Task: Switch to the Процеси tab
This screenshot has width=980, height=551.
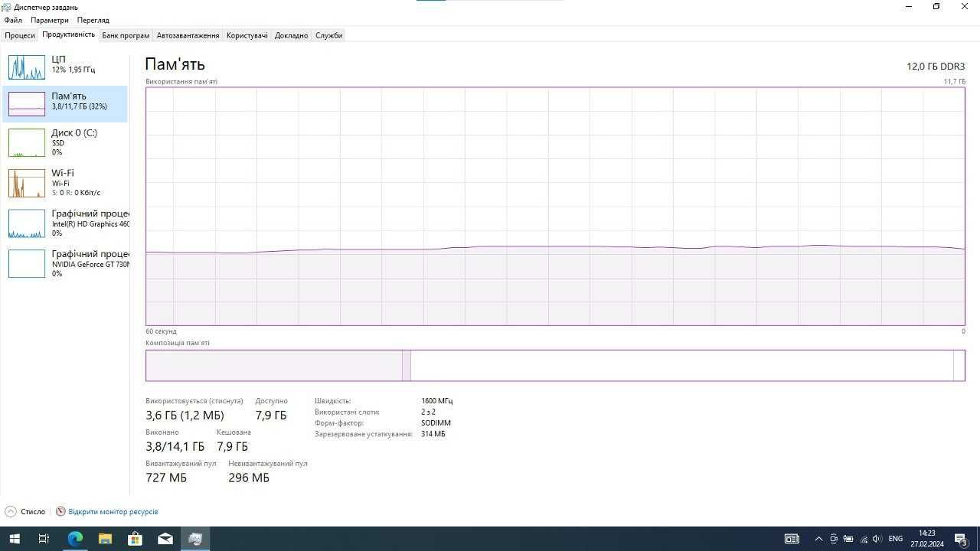Action: (x=20, y=35)
